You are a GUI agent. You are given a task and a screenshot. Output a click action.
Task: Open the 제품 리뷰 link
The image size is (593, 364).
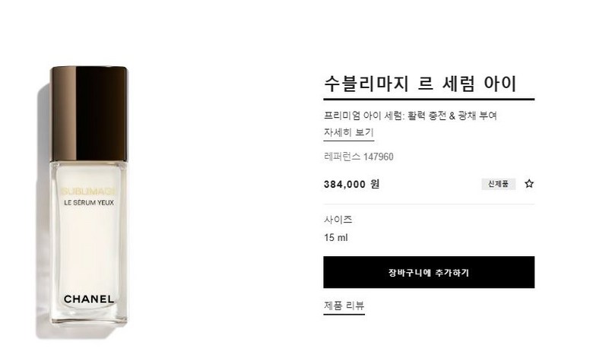[344, 305]
